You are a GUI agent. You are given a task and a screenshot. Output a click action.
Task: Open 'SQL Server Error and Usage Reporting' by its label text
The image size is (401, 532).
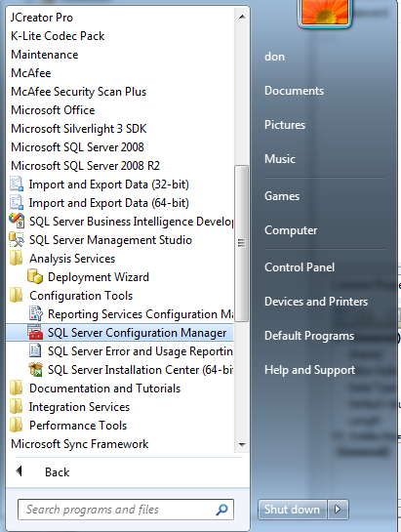pyautogui.click(x=140, y=351)
